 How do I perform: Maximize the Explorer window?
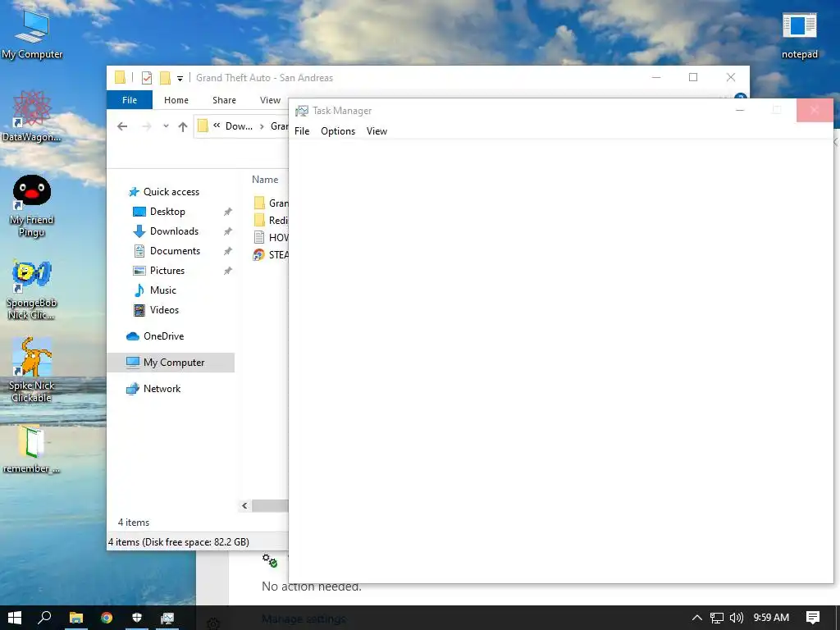point(693,78)
